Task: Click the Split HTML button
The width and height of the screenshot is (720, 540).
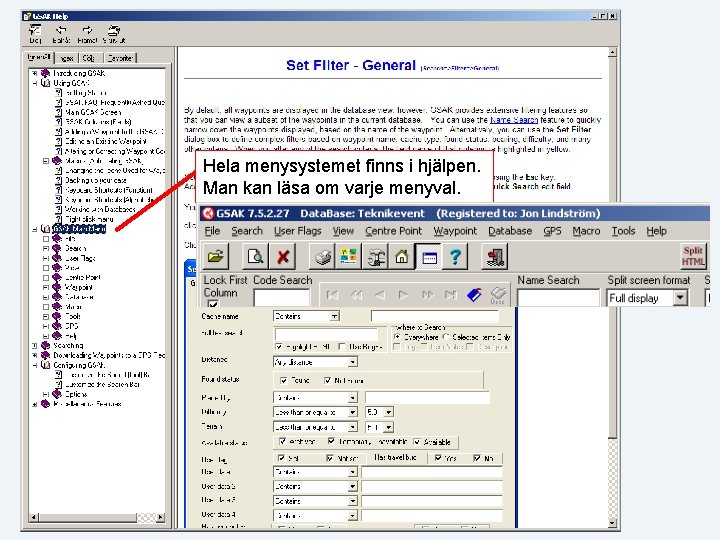Action: [693, 256]
